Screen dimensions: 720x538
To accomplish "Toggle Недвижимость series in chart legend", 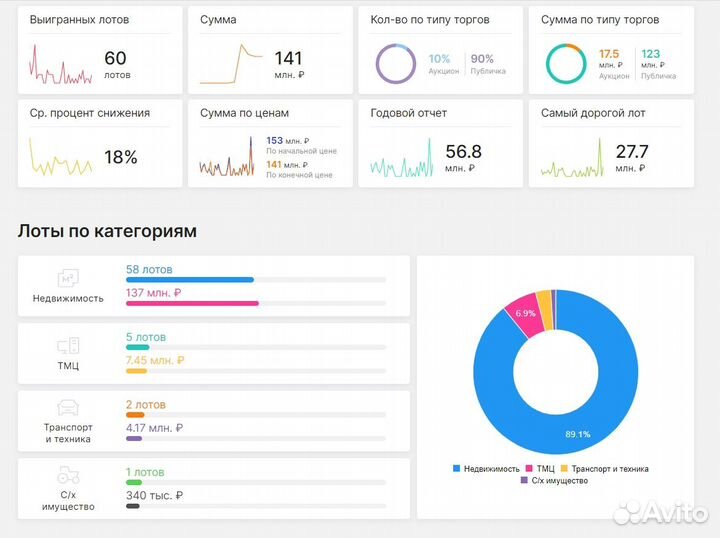I will (x=485, y=468).
